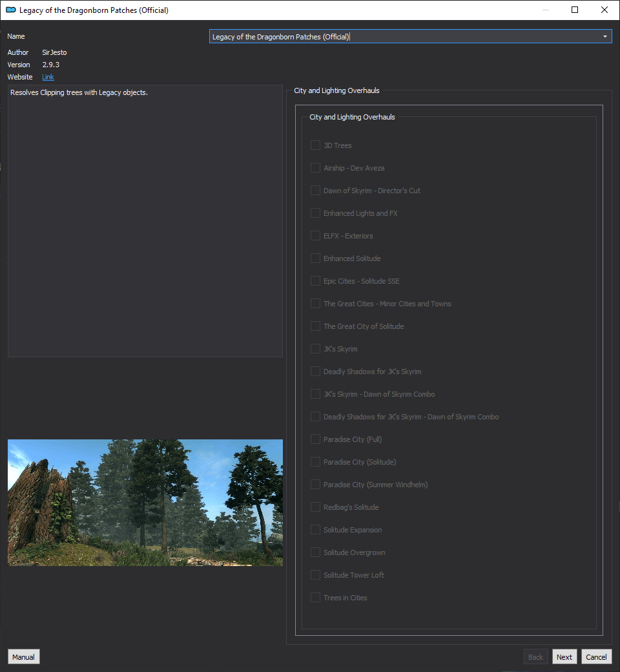The height and width of the screenshot is (672, 620).
Task: Click the disabled Back button
Action: 535,657
